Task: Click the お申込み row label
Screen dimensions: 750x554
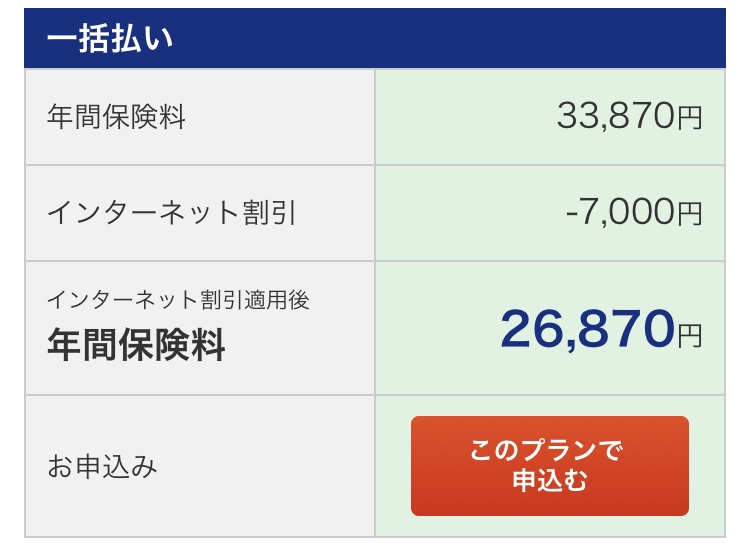Action: pyautogui.click(x=102, y=466)
